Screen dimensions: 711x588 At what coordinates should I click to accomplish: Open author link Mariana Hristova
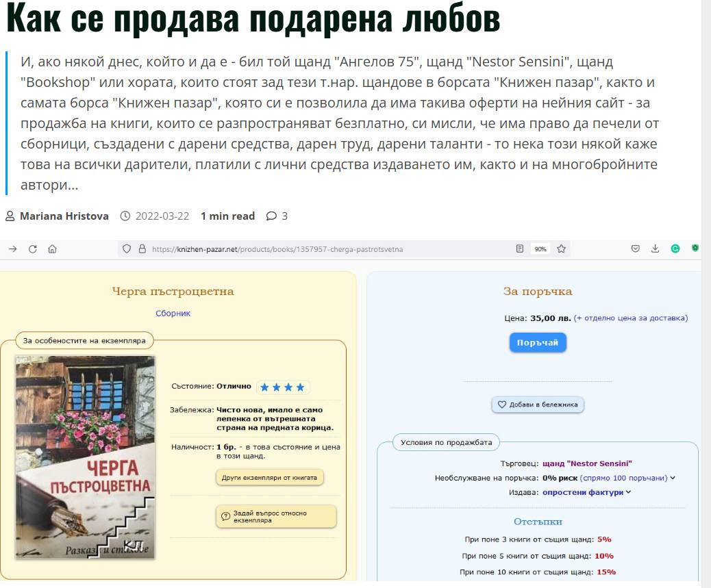click(x=64, y=216)
